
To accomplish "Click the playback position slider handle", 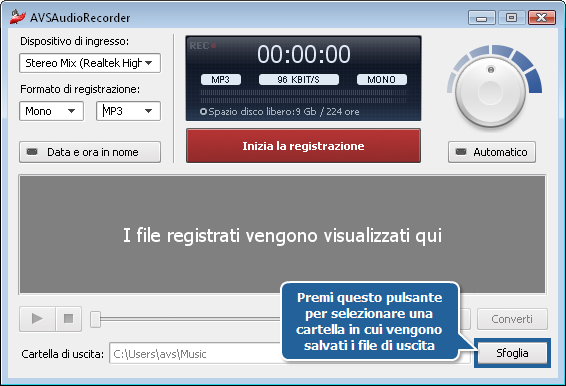I will tap(95, 319).
